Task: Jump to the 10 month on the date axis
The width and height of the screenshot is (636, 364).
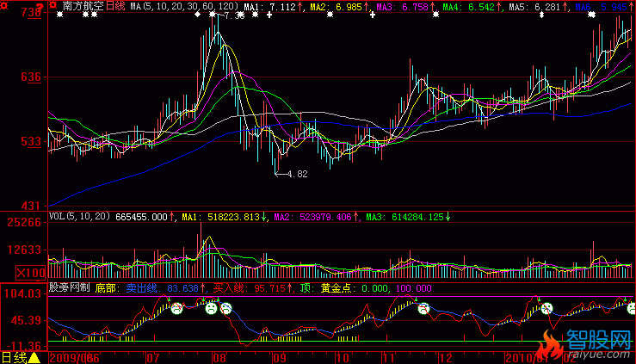Action: coord(343,358)
